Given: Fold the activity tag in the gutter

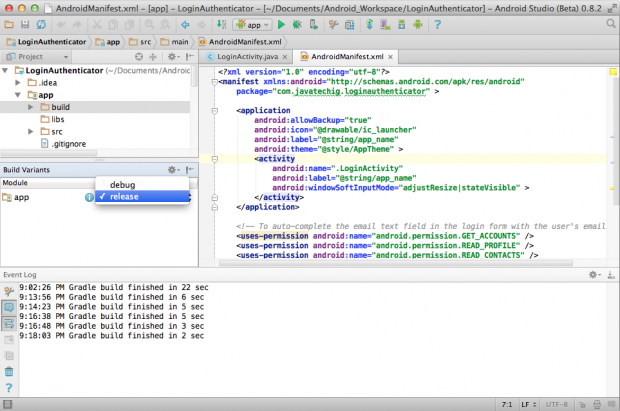Looking at the screenshot, I should click(214, 159).
